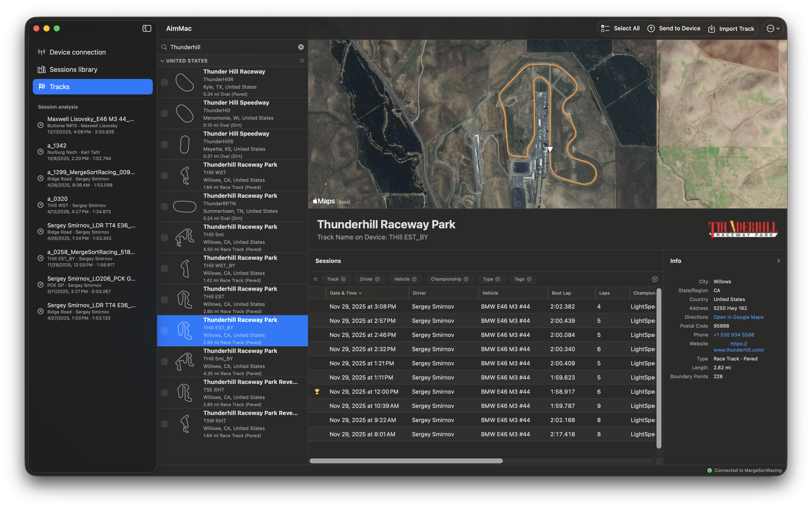The image size is (812, 509).
Task: Click Import Track button
Action: [x=731, y=29]
